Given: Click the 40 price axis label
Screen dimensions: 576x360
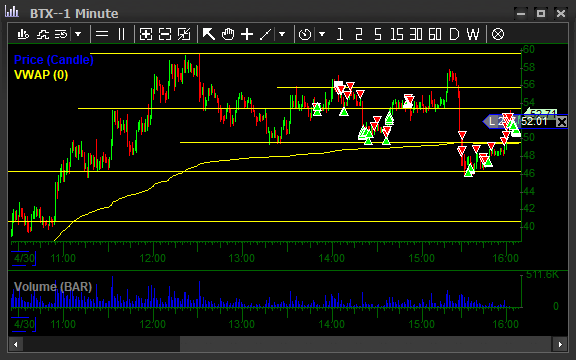Looking at the screenshot, I should pyautogui.click(x=528, y=226).
